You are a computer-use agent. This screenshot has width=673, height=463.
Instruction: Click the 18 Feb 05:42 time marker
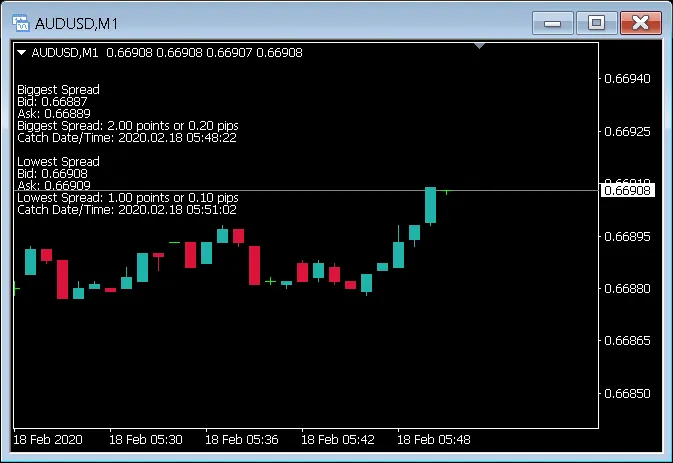point(337,439)
